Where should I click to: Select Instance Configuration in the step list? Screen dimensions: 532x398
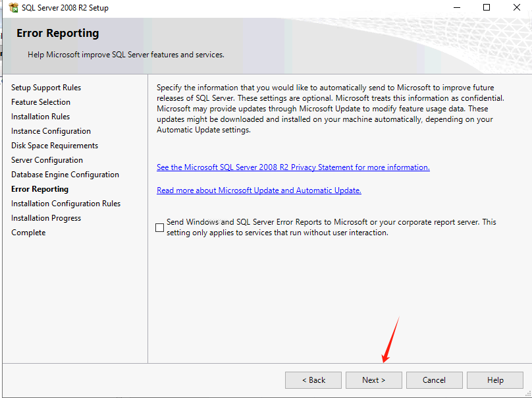click(x=51, y=131)
